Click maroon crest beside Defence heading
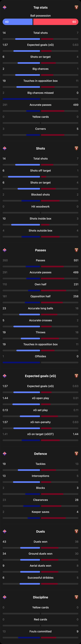This screenshot has width=81, height=644. (x=77, y=453)
